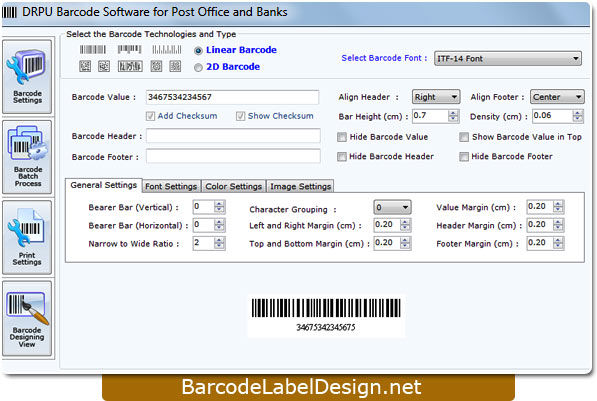Go to the Image Settings tab
The image size is (597, 401).
click(300, 186)
